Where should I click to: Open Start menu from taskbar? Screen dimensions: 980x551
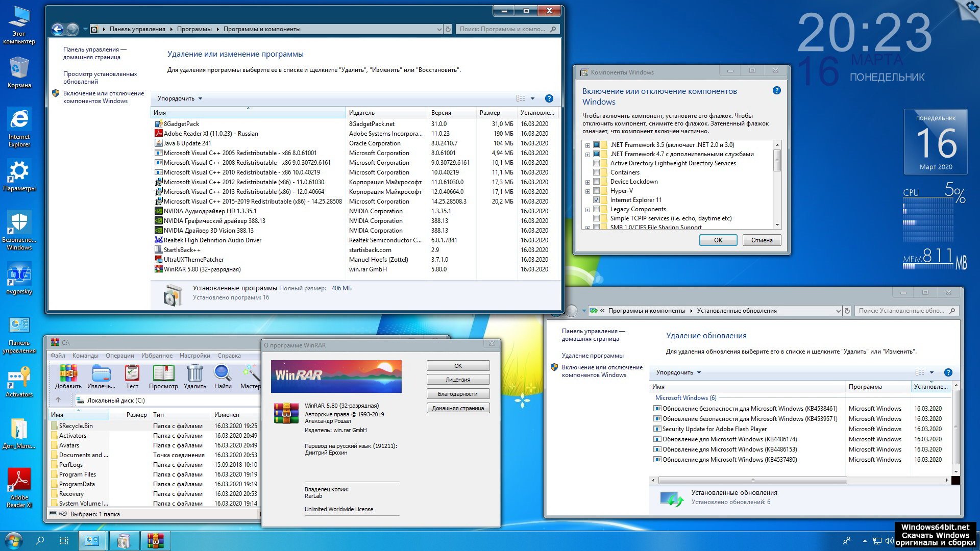(13, 540)
